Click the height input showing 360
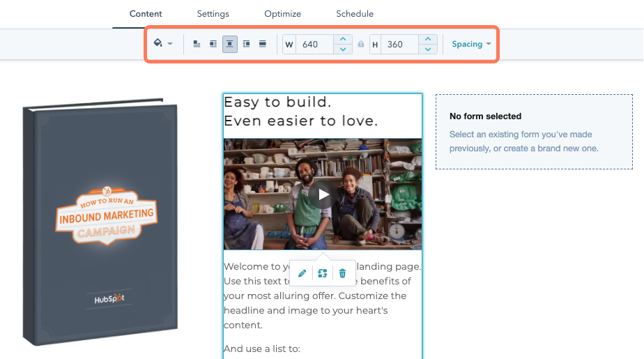The height and width of the screenshot is (359, 644). tap(399, 45)
